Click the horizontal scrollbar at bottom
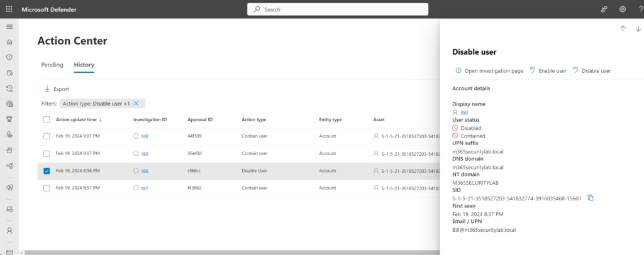644x255 pixels. click(232, 252)
